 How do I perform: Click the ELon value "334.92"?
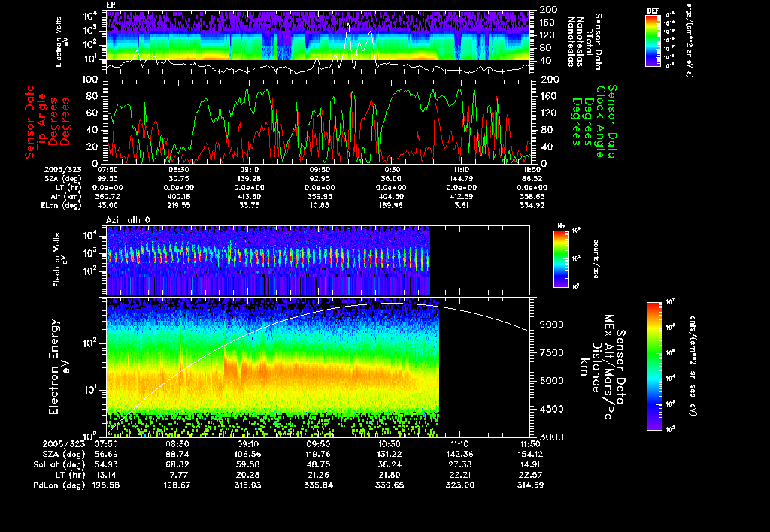pyautogui.click(x=532, y=206)
